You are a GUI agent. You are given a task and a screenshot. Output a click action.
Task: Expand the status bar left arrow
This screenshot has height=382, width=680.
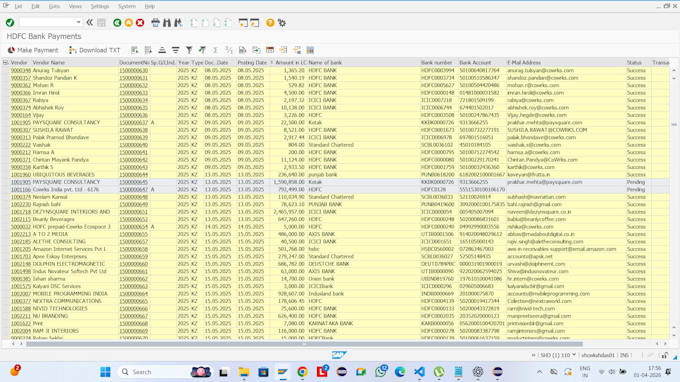pos(533,355)
